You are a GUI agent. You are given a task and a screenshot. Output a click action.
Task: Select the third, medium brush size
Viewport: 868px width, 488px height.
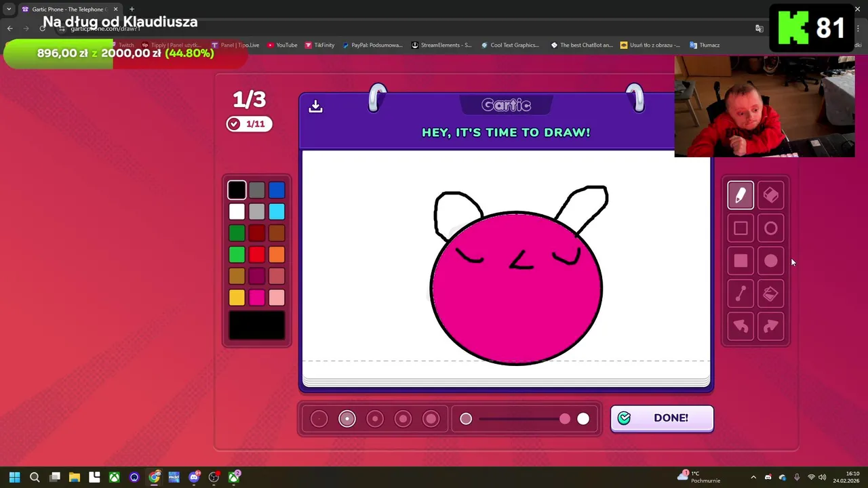tap(375, 419)
